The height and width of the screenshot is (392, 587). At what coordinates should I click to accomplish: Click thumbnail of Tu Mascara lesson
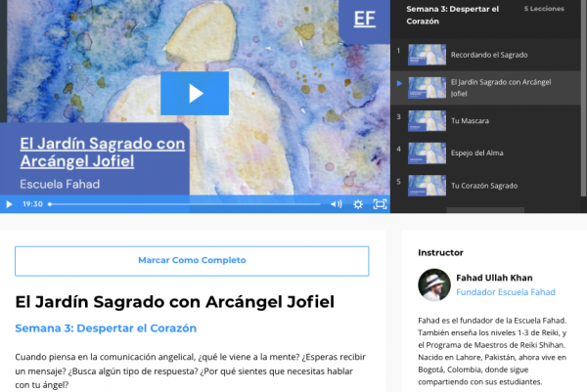click(x=427, y=120)
